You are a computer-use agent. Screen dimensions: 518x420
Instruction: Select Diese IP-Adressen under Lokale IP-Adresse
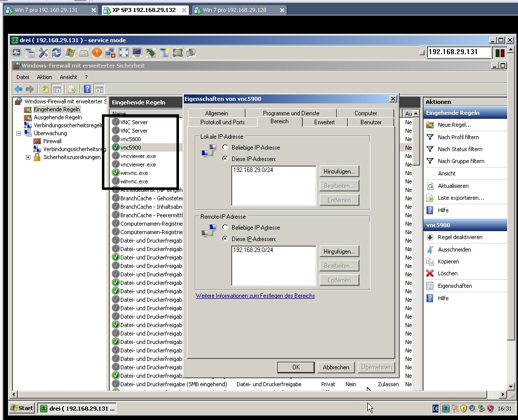pos(225,159)
